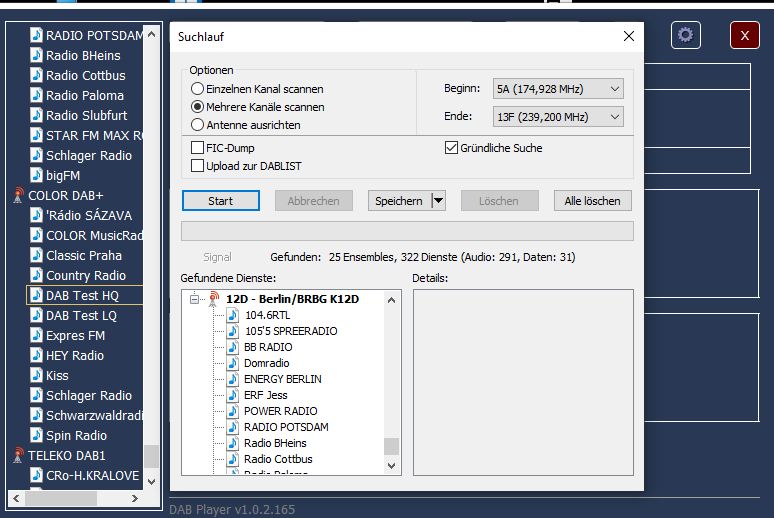Screen dimensions: 774x518
Task: Click note icon beside DAB Test HQ
Action: click(36, 295)
